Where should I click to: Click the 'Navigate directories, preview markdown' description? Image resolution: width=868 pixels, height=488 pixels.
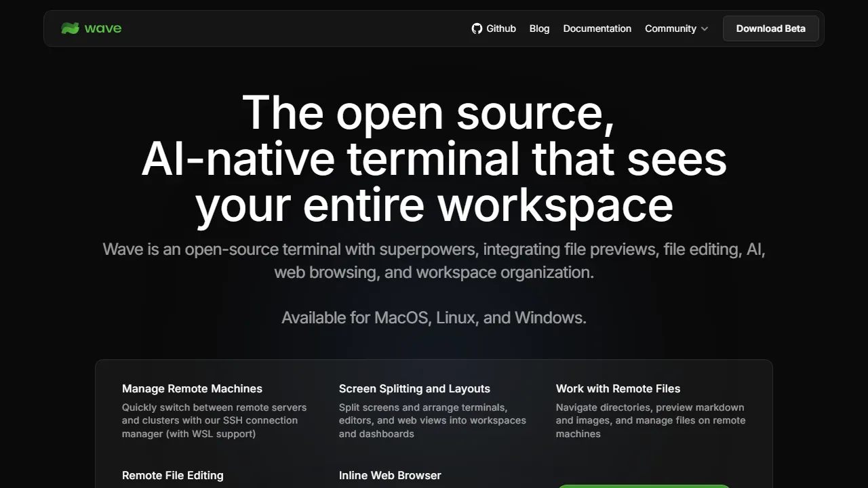pyautogui.click(x=650, y=420)
